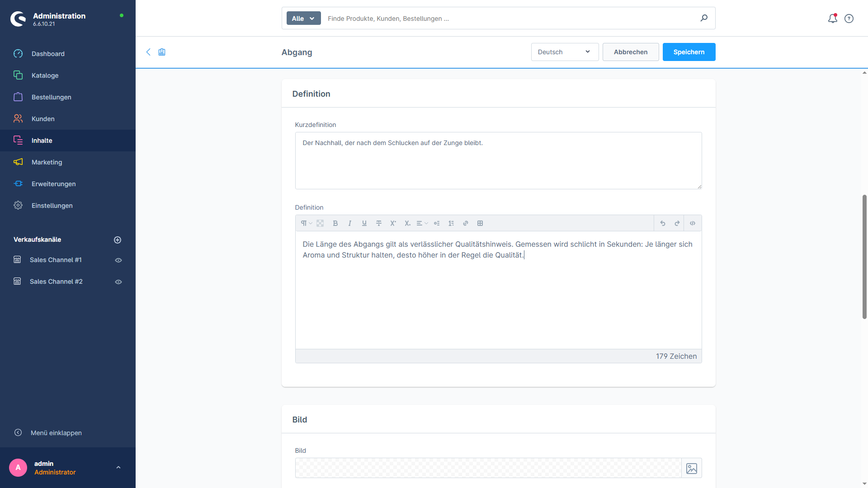Open the help icon in header
Screen dimensions: 868x488
pyautogui.click(x=849, y=19)
